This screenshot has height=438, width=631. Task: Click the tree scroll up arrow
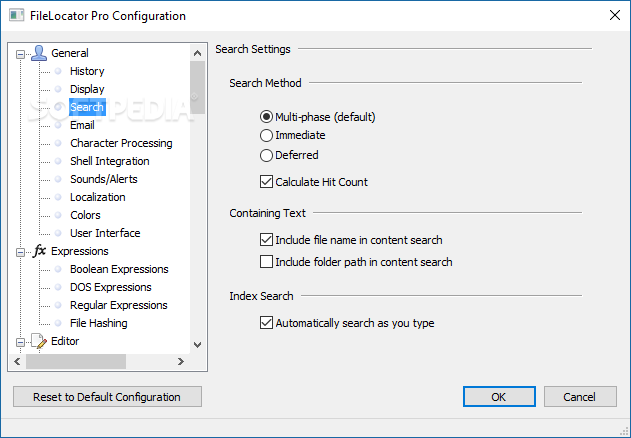pos(197,53)
